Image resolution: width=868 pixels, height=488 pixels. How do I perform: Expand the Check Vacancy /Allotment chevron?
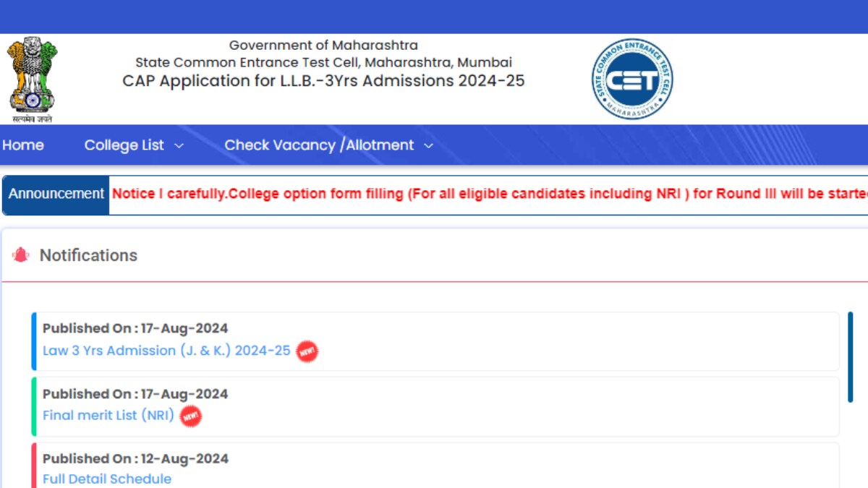428,146
